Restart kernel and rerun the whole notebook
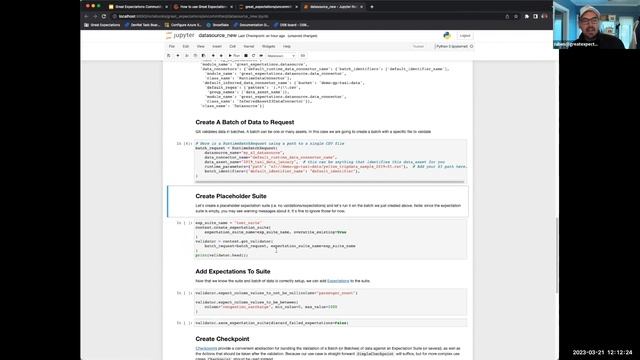This screenshot has height=360, width=640. click(x=261, y=56)
